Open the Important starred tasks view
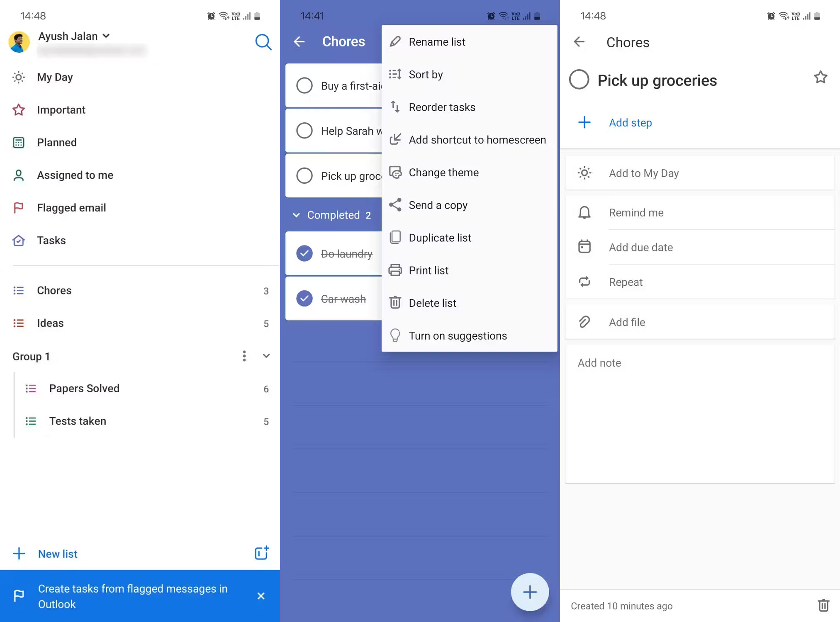 click(61, 109)
